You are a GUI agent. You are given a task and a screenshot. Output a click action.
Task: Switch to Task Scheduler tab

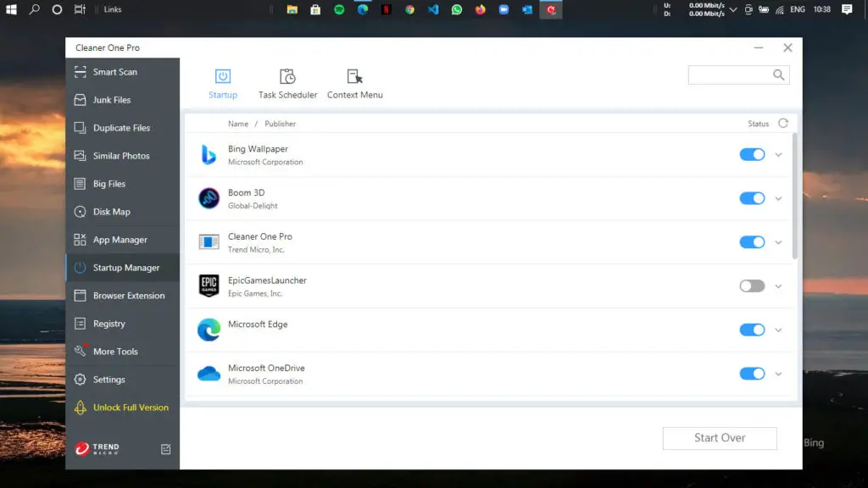click(288, 84)
